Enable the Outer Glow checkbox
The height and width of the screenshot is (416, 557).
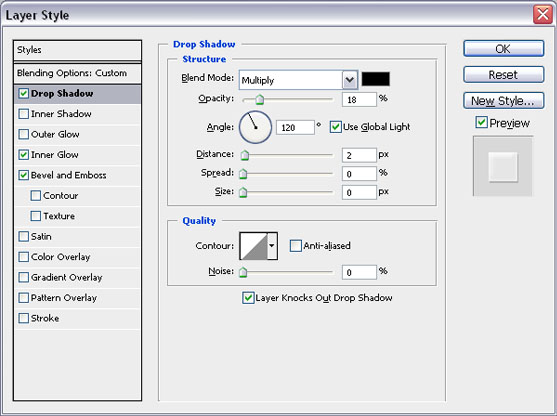pyautogui.click(x=23, y=134)
